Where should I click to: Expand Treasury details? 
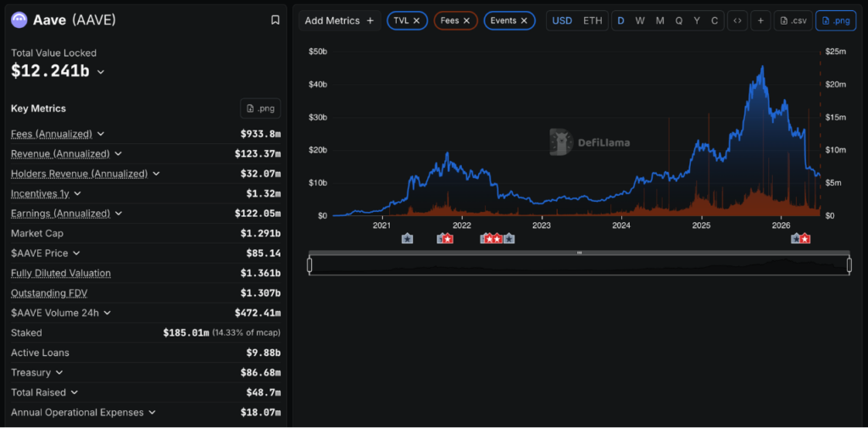[59, 373]
